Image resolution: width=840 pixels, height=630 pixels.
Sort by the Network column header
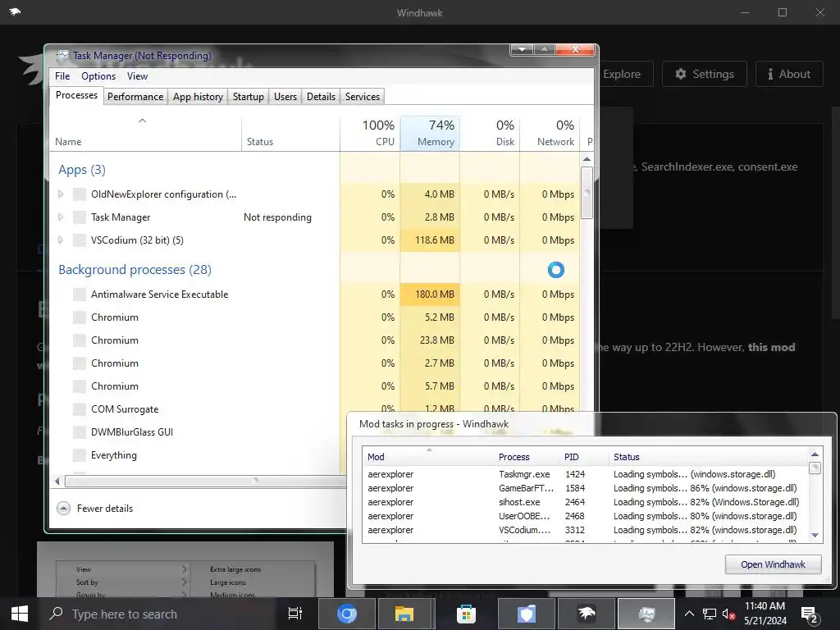click(550, 134)
